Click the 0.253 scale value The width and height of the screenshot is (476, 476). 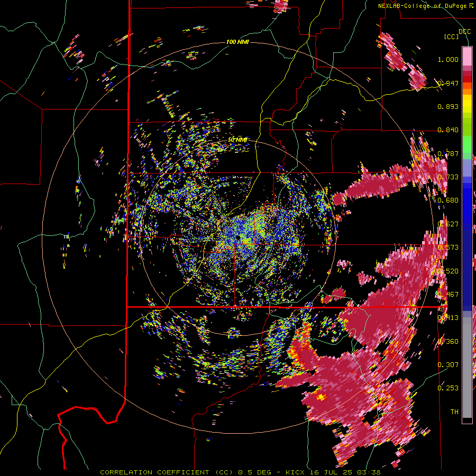point(448,388)
